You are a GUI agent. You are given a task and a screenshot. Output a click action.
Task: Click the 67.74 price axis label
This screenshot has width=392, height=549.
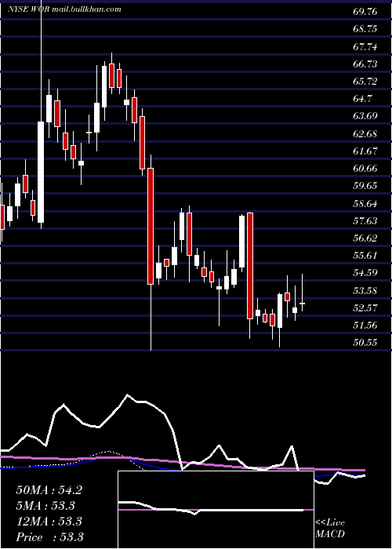coord(365,46)
